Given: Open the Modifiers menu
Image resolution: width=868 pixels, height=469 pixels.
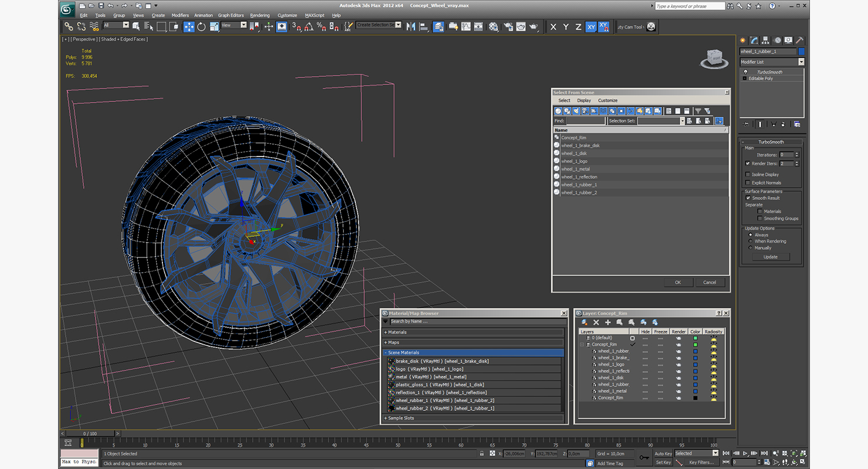Looking at the screenshot, I should tap(180, 15).
